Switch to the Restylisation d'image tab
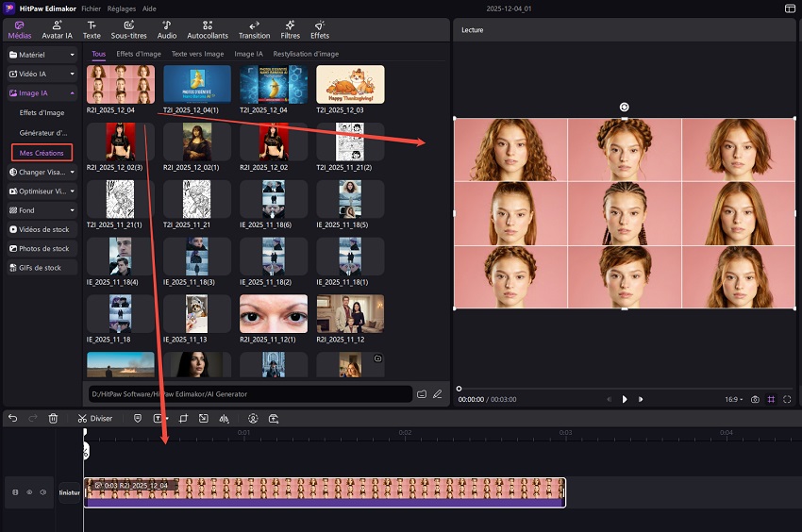 point(306,54)
